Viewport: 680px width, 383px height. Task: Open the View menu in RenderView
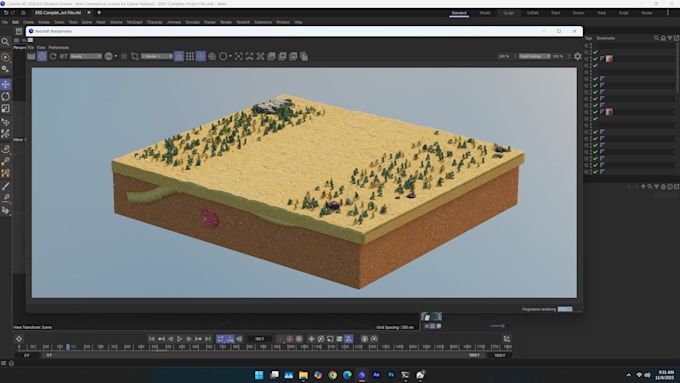click(x=41, y=48)
